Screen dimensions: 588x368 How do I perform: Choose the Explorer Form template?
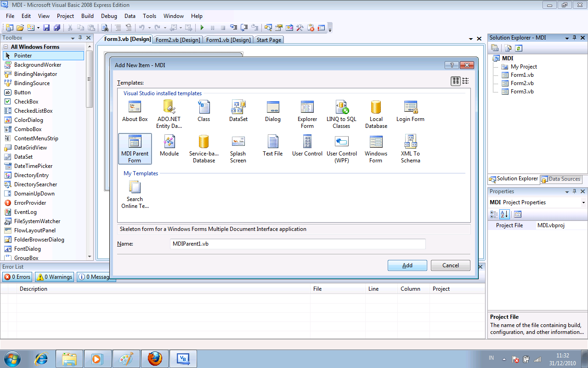tap(307, 115)
